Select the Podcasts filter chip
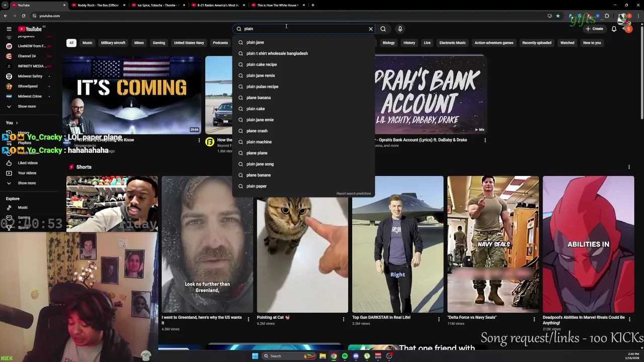 [x=220, y=43]
